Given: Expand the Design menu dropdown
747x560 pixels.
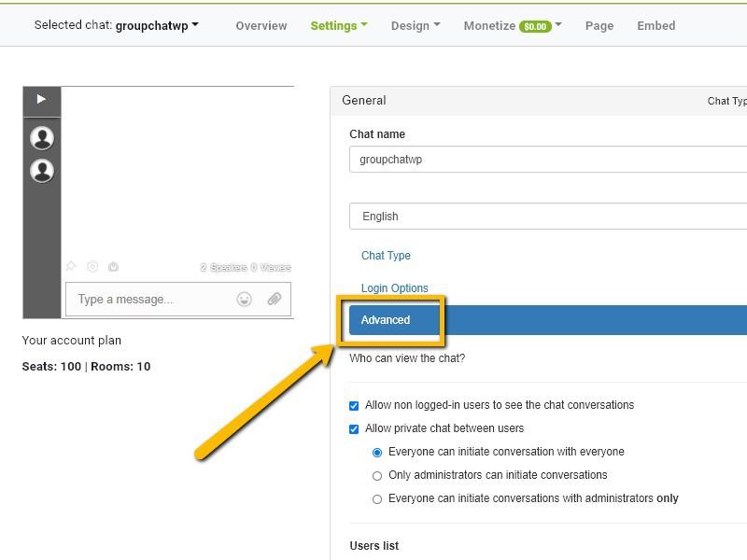Looking at the screenshot, I should click(x=416, y=25).
